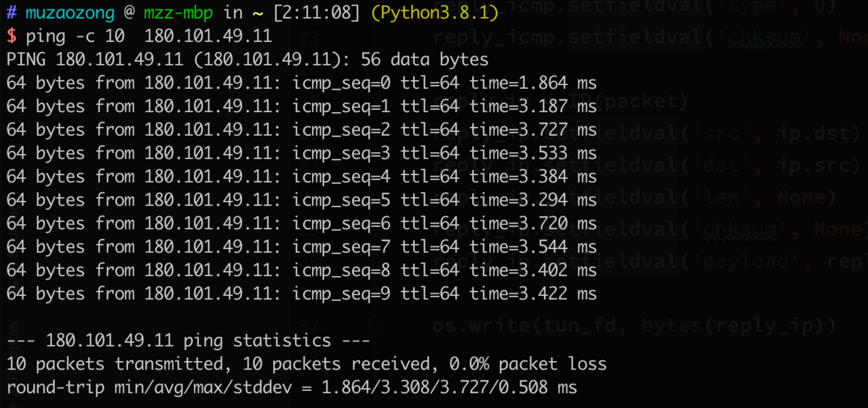
Task: Click the icmp_seq=5 reply line
Action: [x=302, y=200]
